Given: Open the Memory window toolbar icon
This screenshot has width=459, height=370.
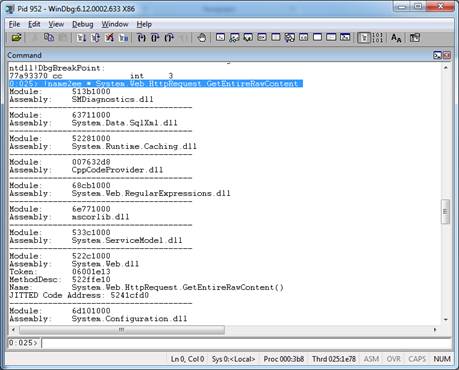Looking at the screenshot, I should pos(276,37).
